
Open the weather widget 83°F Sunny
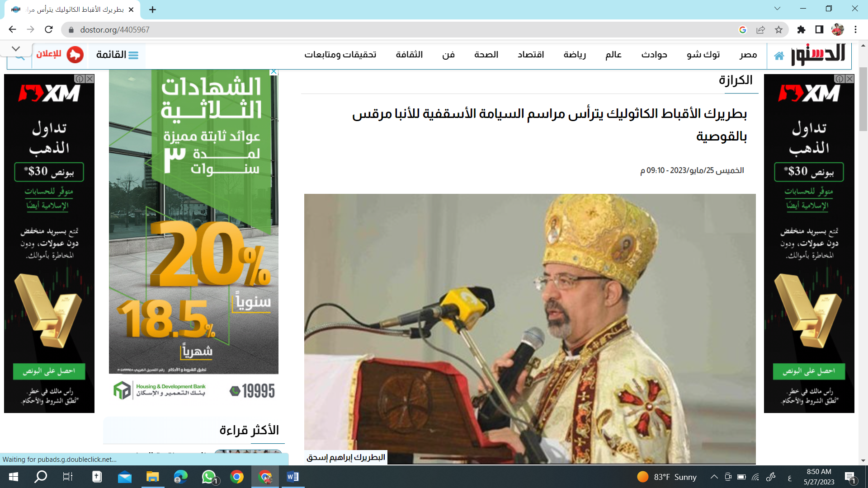click(667, 477)
